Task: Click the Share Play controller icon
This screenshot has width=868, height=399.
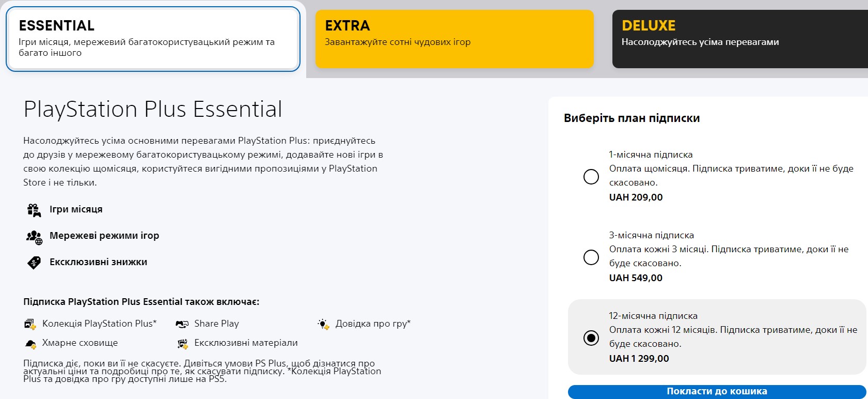Action: click(x=182, y=324)
